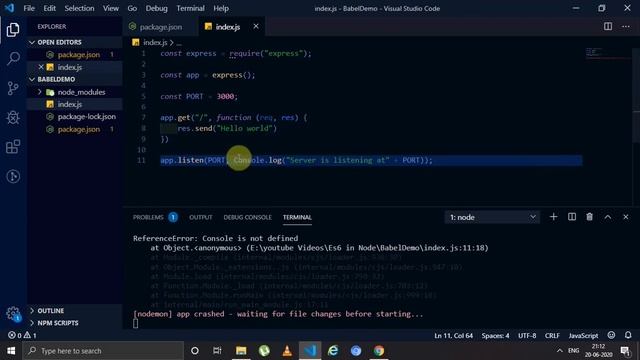This screenshot has width=640, height=360.
Task: Change encoding via UTF-8 status item
Action: (x=527, y=336)
